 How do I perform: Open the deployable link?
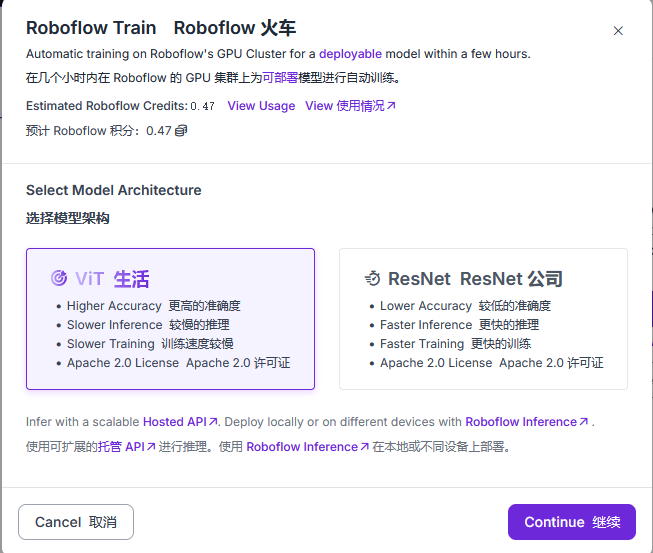(x=350, y=54)
